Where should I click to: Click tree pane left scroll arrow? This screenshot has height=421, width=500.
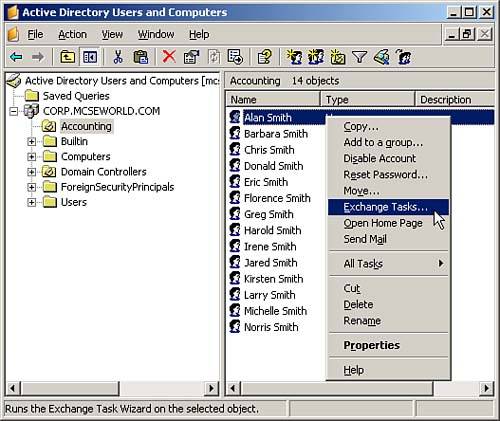pos(13,388)
